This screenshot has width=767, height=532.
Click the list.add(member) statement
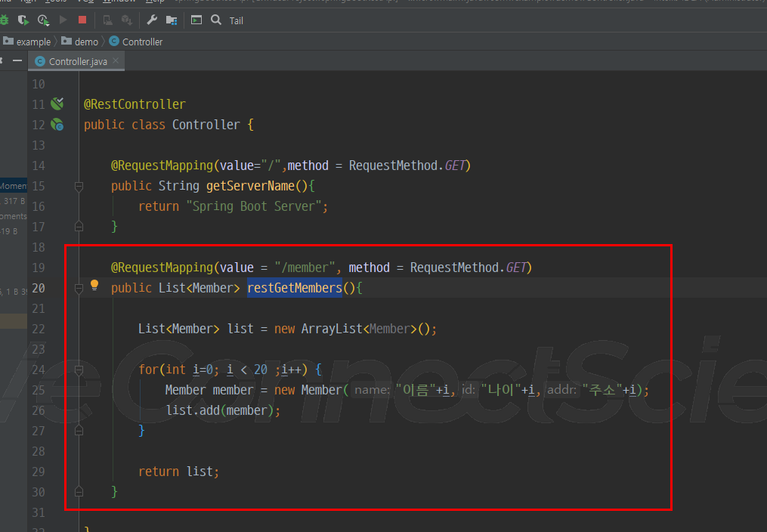pos(223,410)
